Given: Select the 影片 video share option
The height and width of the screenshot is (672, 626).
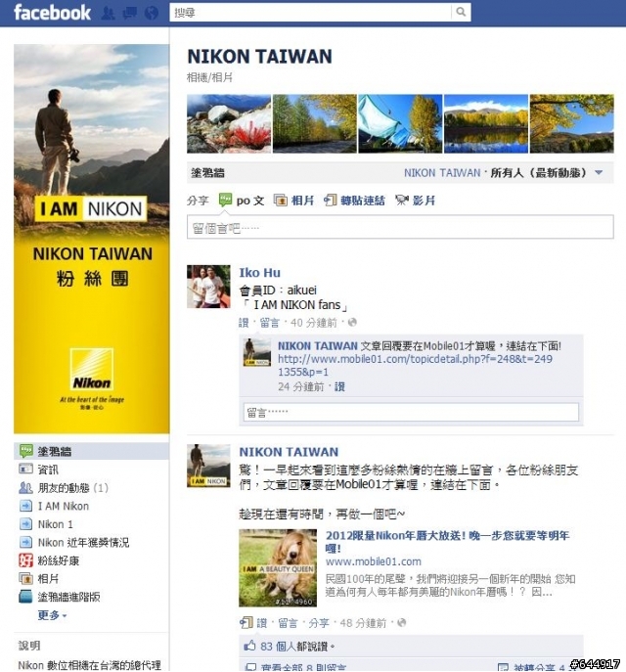Looking at the screenshot, I should tap(415, 201).
